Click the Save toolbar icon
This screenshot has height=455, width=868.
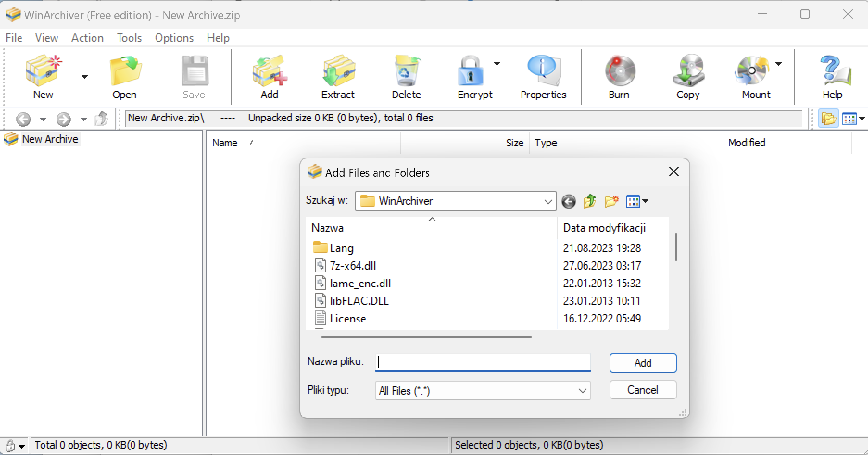pos(194,71)
